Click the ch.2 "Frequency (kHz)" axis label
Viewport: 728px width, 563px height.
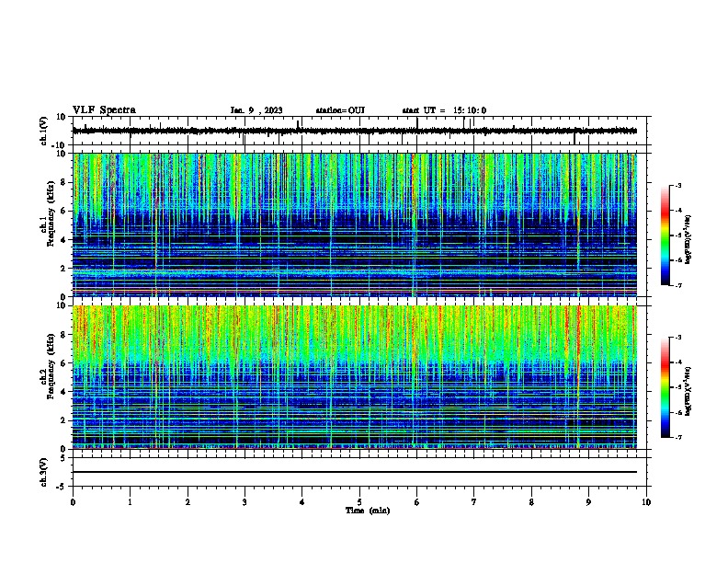tap(51, 366)
